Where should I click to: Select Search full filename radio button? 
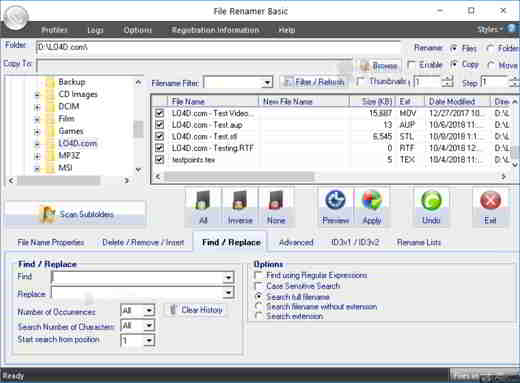tap(258, 296)
